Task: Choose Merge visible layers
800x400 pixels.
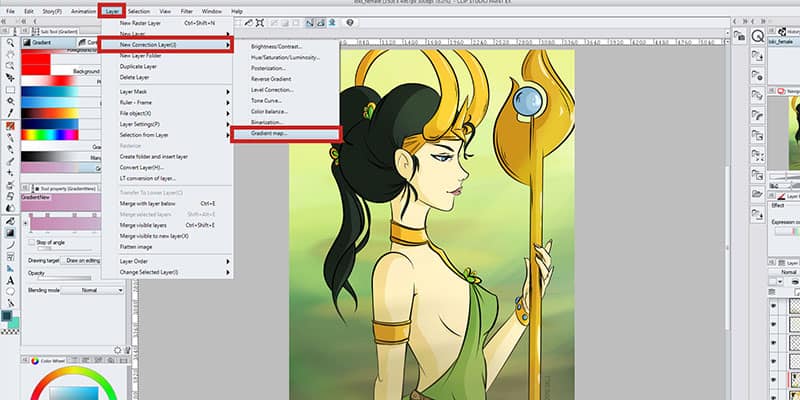Action: click(x=167, y=225)
